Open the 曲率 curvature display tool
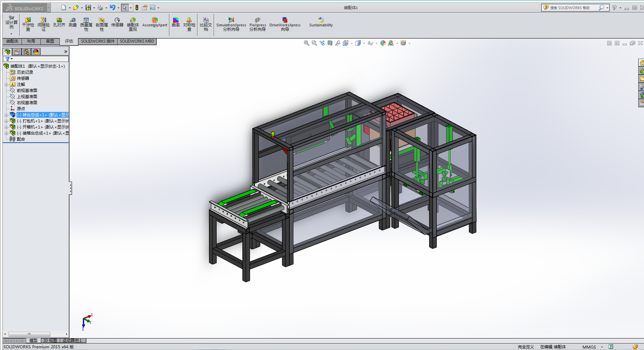This screenshot has width=644, height=350. [x=176, y=22]
